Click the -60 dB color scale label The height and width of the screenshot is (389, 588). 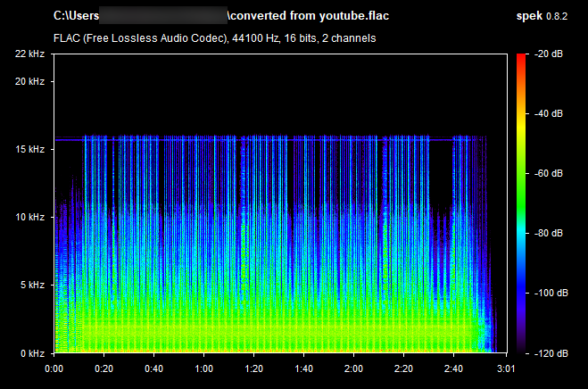click(549, 174)
